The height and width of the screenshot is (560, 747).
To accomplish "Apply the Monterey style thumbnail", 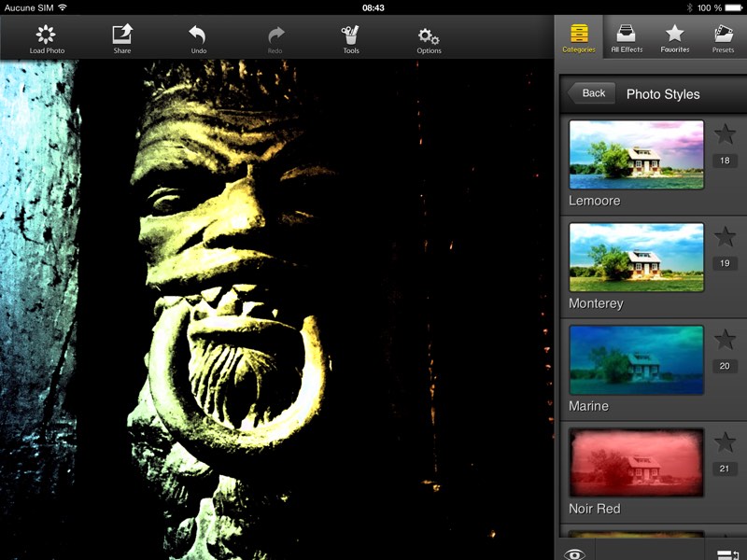I will [x=636, y=258].
